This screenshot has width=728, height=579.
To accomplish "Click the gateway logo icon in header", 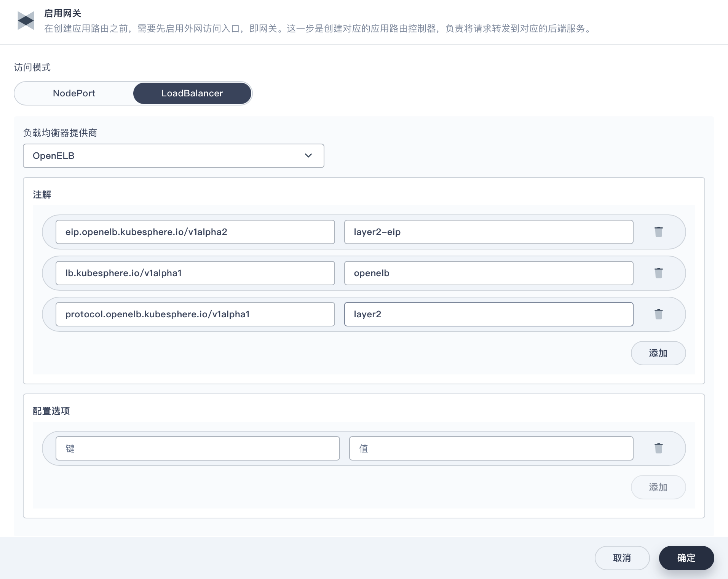I will pyautogui.click(x=26, y=21).
